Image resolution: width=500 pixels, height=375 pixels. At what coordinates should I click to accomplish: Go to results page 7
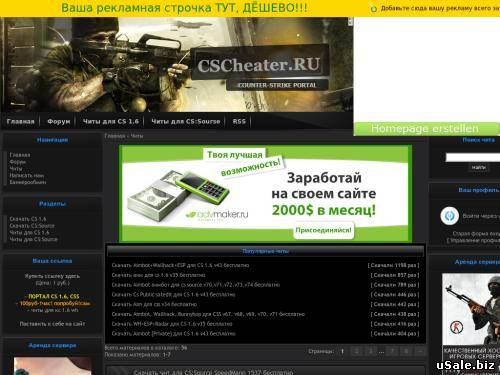click(392, 351)
